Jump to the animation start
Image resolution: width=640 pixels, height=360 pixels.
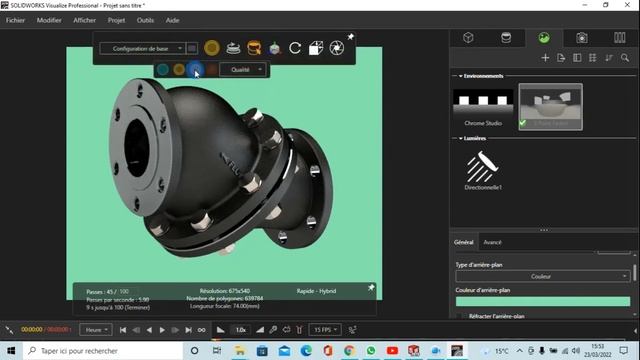[123, 330]
